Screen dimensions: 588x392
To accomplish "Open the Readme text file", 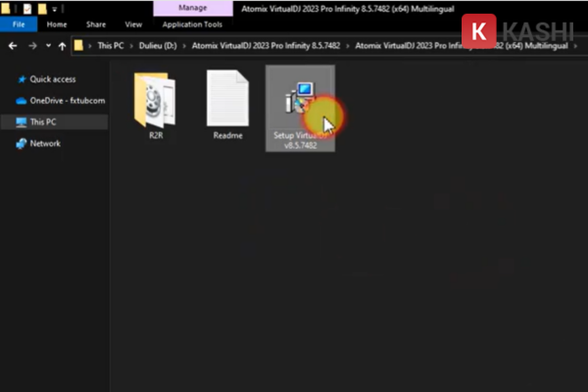I will 227,98.
